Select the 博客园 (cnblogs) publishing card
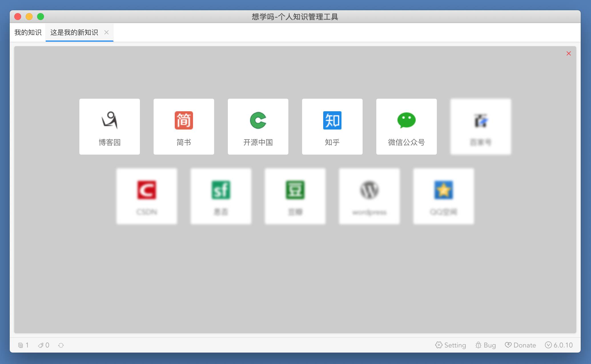The image size is (591, 364). click(x=109, y=127)
